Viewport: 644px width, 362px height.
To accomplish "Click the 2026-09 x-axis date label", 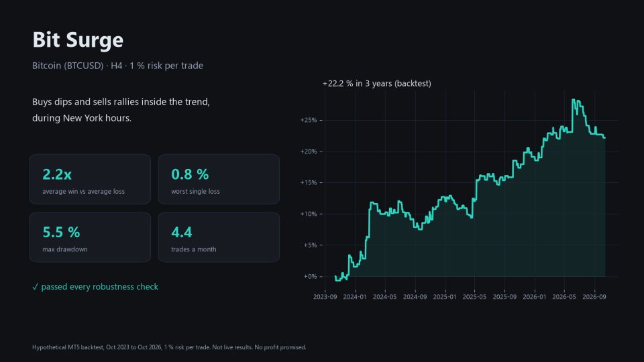I will click(594, 297).
